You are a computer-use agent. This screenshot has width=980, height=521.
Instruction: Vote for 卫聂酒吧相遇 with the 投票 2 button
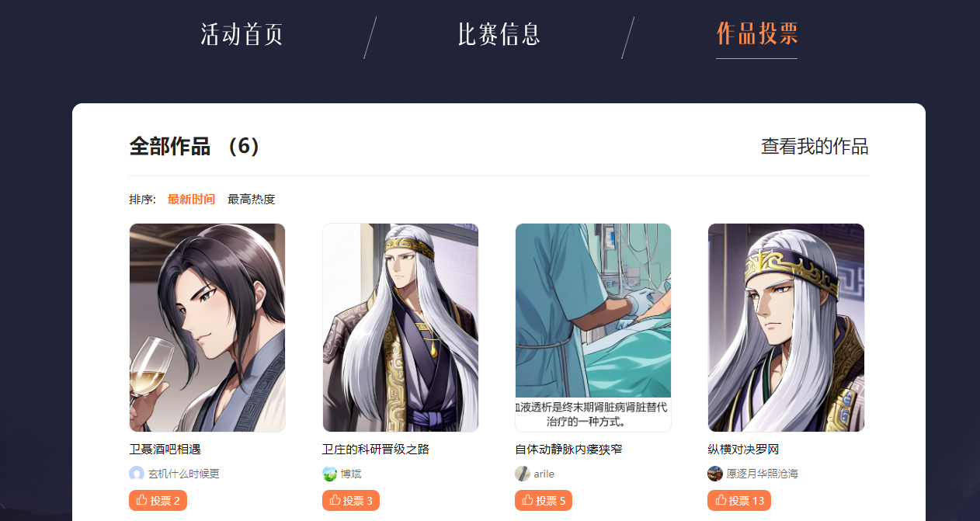(158, 501)
